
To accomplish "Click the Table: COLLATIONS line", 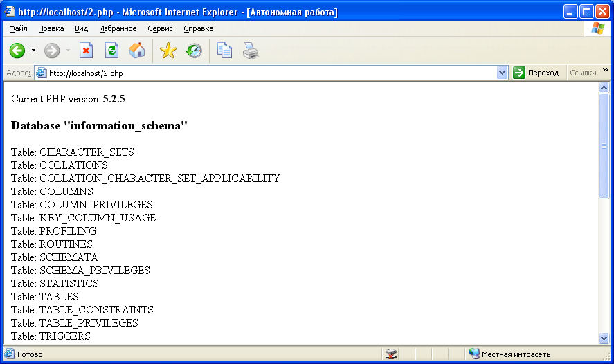I will click(59, 165).
